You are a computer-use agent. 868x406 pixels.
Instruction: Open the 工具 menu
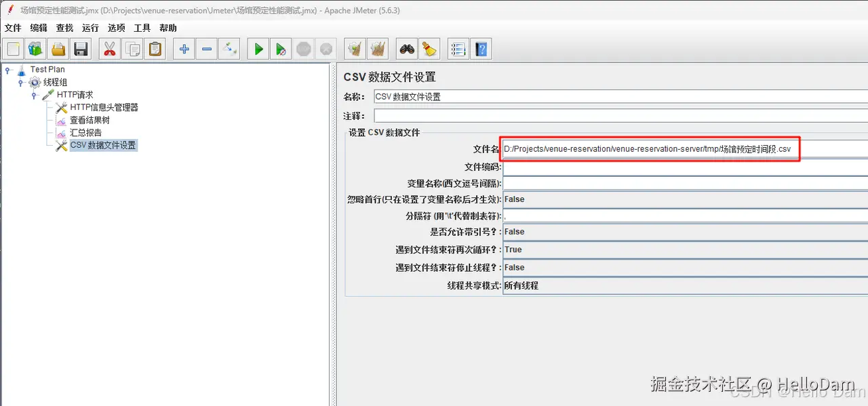click(142, 28)
